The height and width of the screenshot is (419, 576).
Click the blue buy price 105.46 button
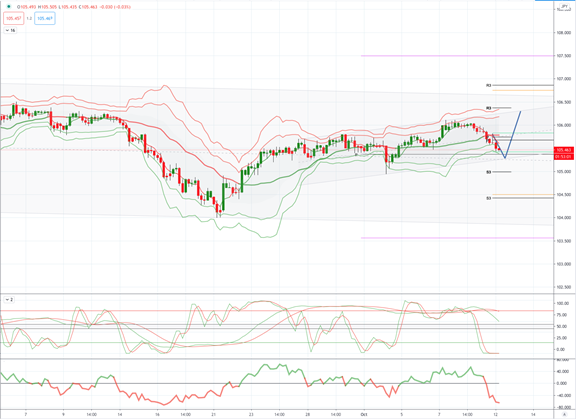(45, 18)
